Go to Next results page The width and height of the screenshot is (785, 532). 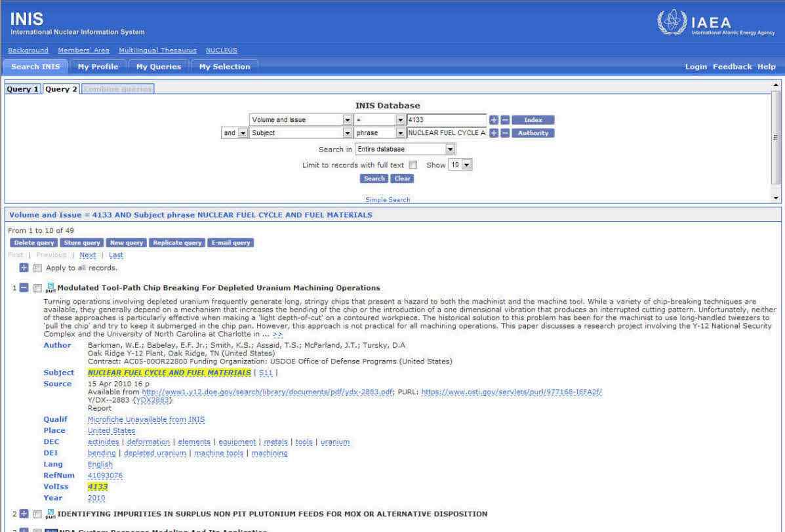[87, 255]
